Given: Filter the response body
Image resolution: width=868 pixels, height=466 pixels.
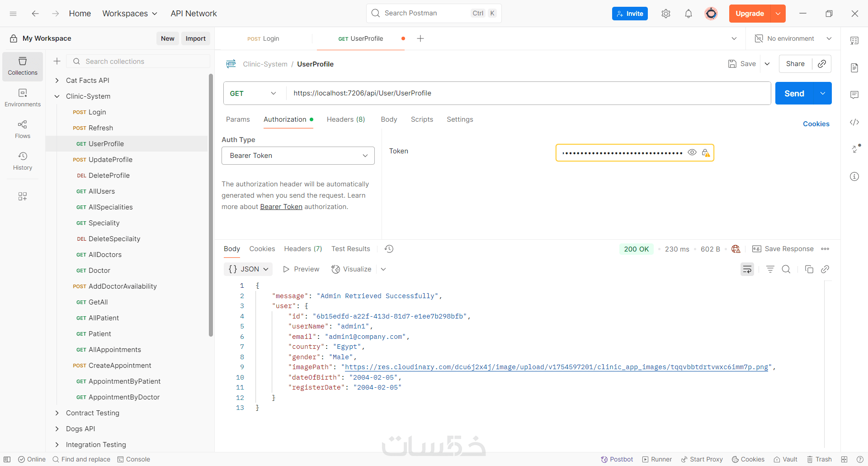Looking at the screenshot, I should 770,269.
